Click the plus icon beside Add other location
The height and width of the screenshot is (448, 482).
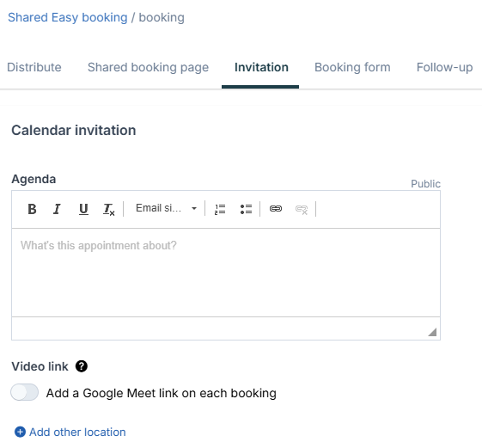[x=21, y=432]
